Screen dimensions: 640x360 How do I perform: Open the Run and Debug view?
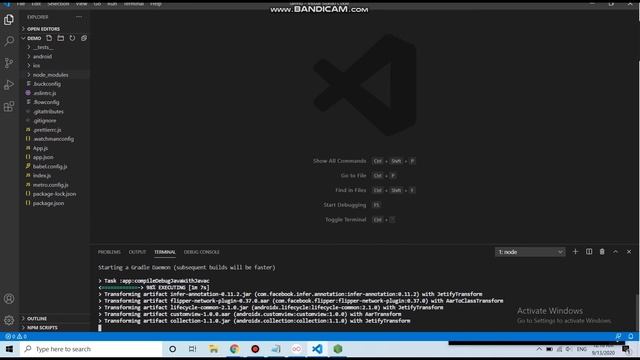tap(9, 85)
